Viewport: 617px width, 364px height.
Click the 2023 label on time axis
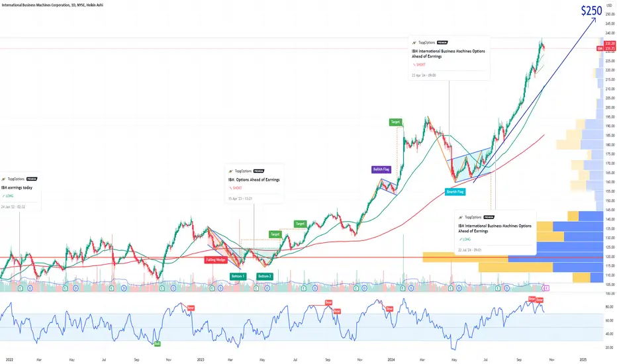(201, 359)
